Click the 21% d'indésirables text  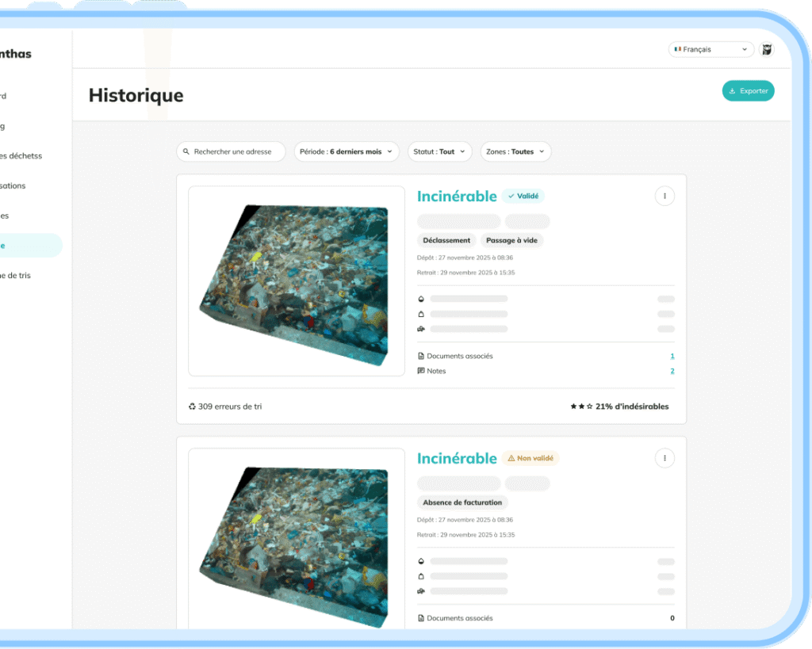click(x=632, y=407)
